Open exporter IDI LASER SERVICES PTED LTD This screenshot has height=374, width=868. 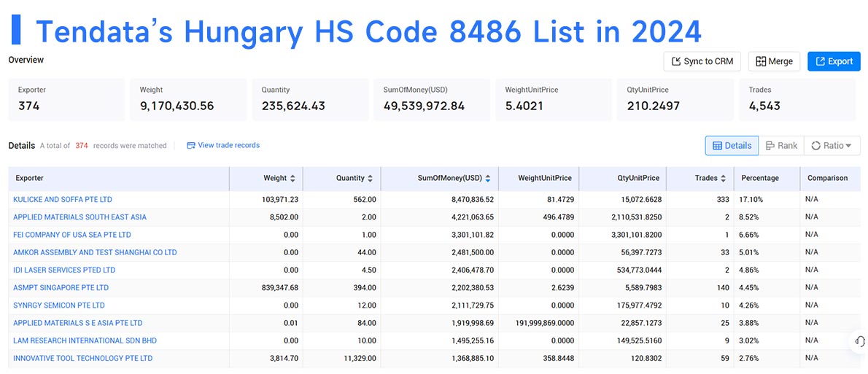pyautogui.click(x=64, y=270)
